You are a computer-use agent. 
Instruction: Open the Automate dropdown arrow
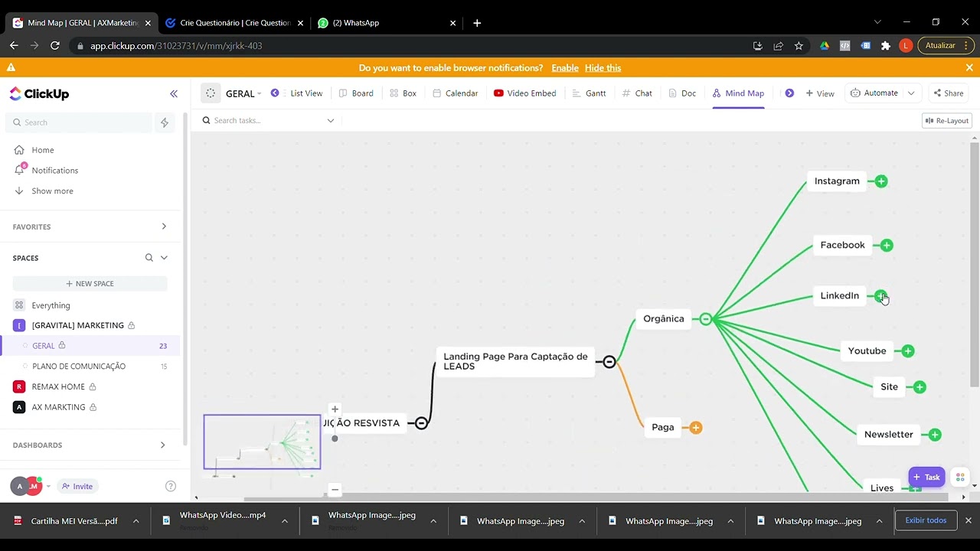pos(911,93)
